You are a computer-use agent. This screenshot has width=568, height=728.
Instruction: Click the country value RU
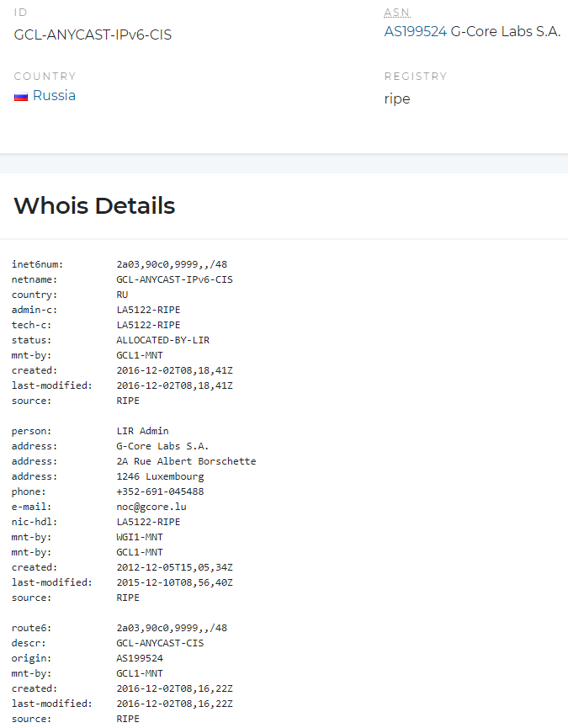point(122,295)
